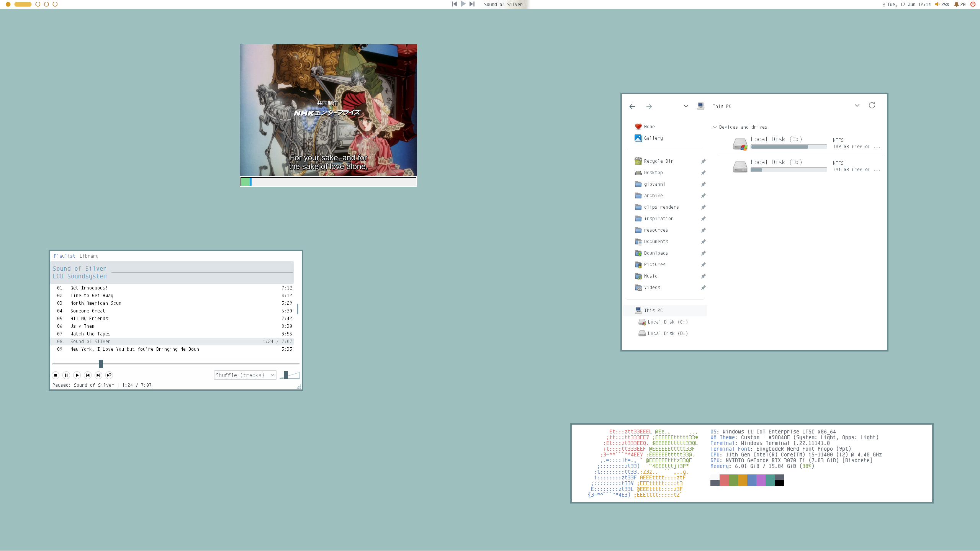Screen dimensions: 980x551
Task: Open notifications bell in top bar
Action: [x=960, y=4]
